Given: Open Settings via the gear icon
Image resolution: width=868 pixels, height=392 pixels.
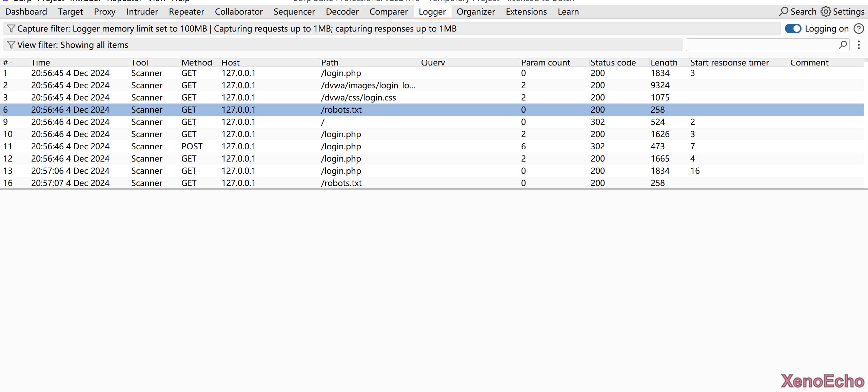Looking at the screenshot, I should (x=826, y=12).
